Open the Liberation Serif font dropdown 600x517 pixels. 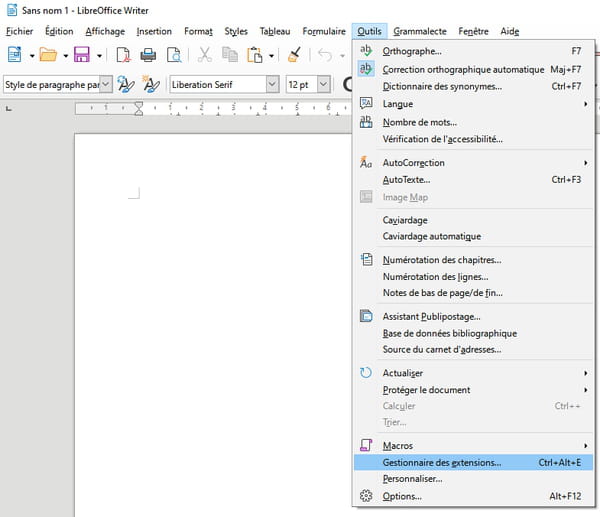[x=272, y=84]
